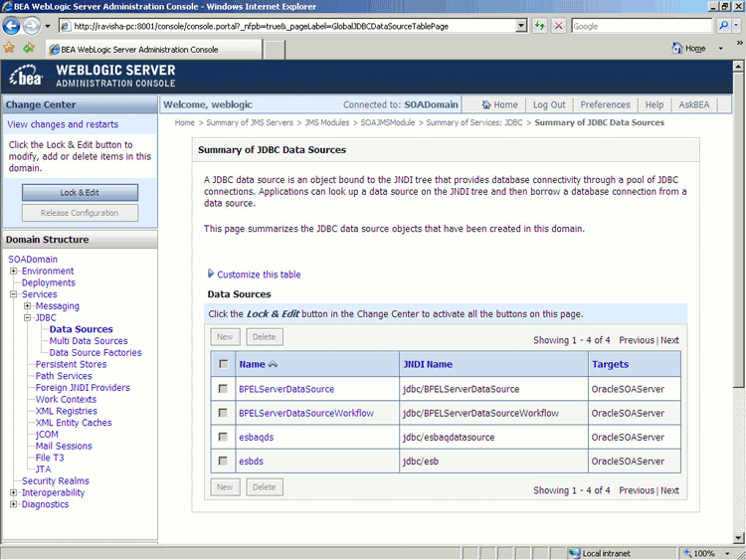Expand the Environment tree node
The image size is (746, 560).
13,271
